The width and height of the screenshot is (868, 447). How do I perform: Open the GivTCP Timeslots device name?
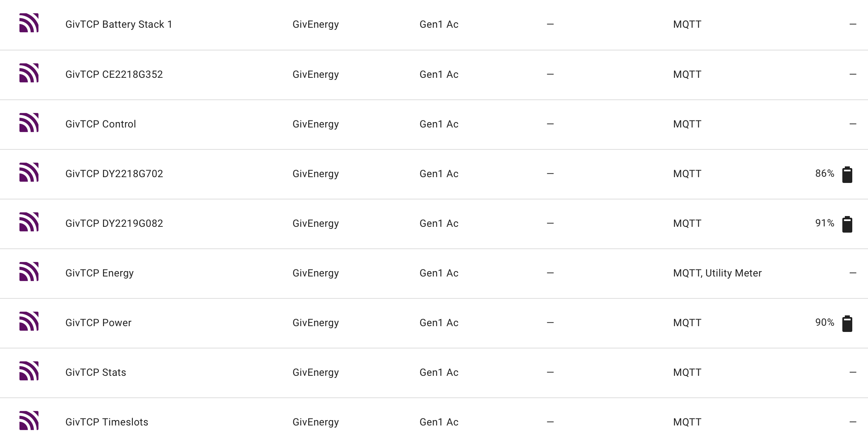(107, 422)
